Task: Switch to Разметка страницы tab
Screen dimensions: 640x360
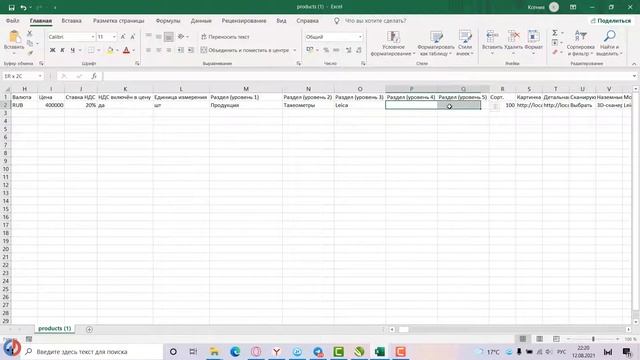Action: [118, 21]
